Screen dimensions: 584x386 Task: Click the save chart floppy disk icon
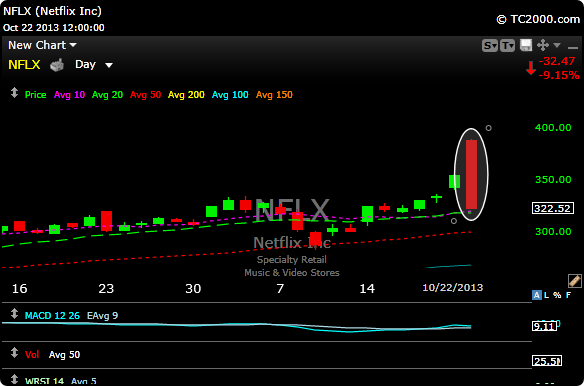tap(526, 45)
